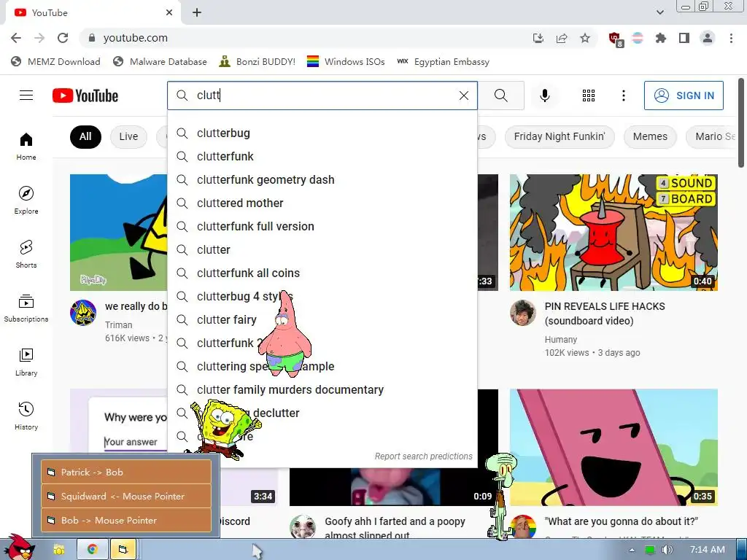Click the Humany channel name
Screen dimensions: 747x560
tap(561, 340)
